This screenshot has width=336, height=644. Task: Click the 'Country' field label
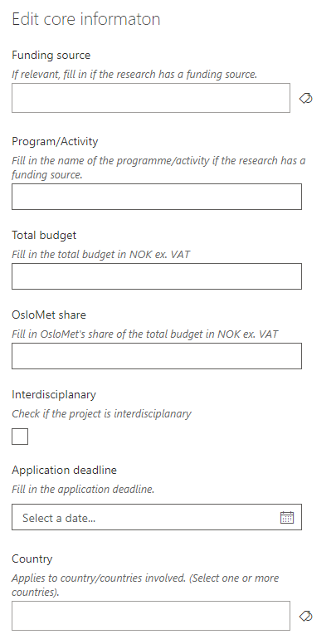(32, 559)
